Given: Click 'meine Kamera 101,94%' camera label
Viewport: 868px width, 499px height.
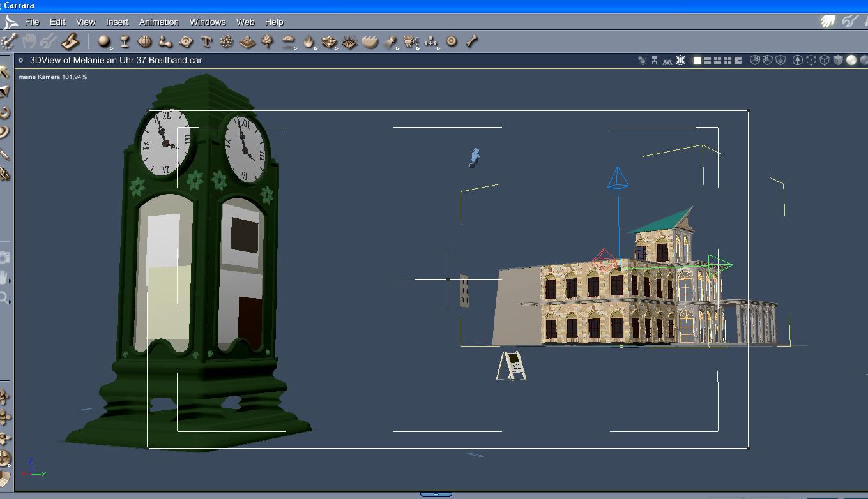Looking at the screenshot, I should [x=52, y=77].
